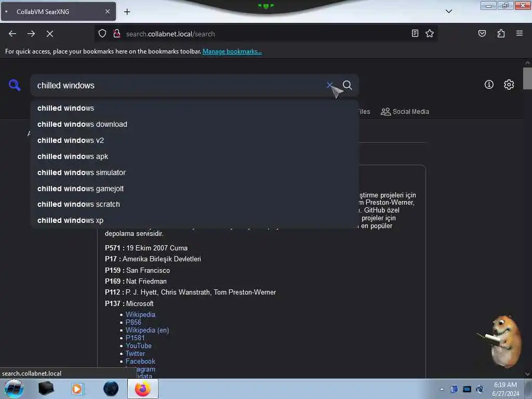Screen dimensions: 532x399
Task: Open the Manage bookmarks link
Action: coord(232,51)
